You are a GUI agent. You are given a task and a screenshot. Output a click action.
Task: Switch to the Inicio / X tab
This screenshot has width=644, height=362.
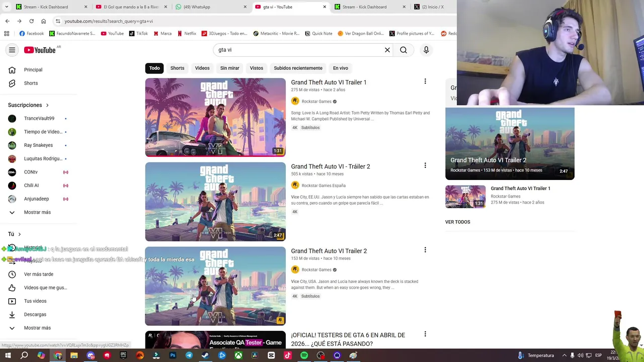click(x=433, y=7)
